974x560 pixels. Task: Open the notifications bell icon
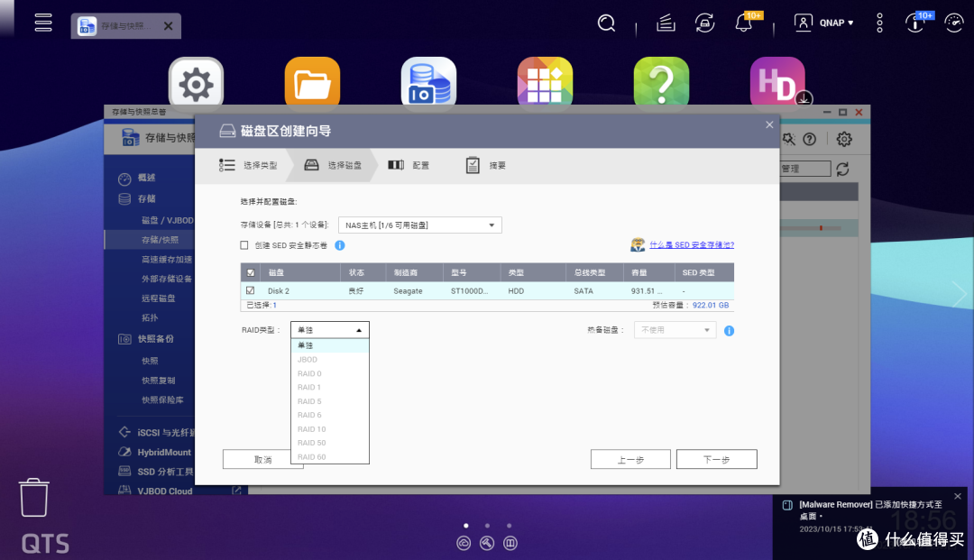tap(744, 23)
